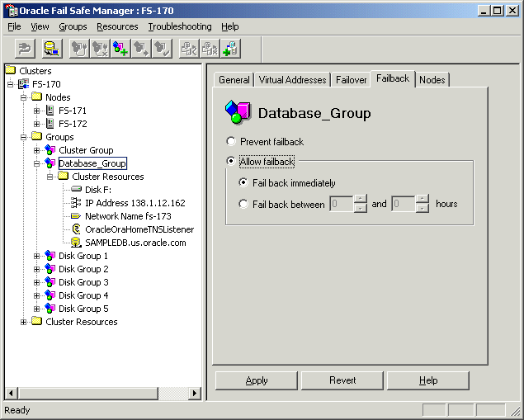Expand the Cluster Group entry
Screen dimensions: 524x420
[x=37, y=150]
